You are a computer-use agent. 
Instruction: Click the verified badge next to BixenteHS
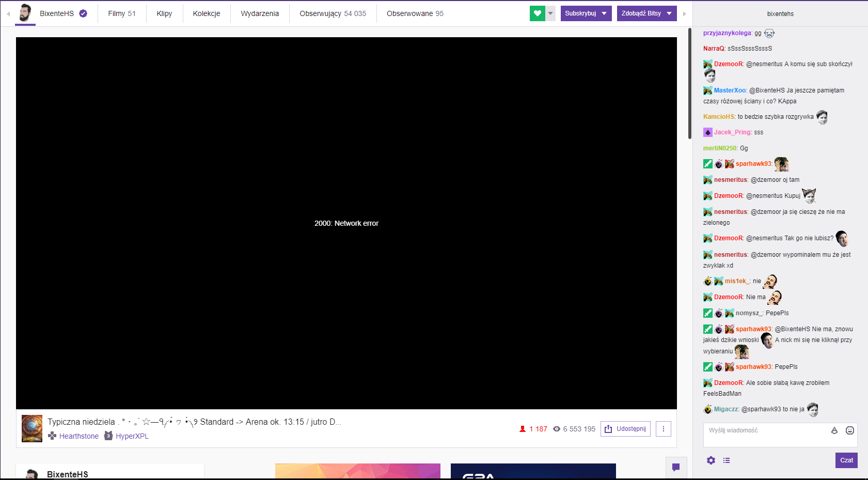tap(83, 13)
